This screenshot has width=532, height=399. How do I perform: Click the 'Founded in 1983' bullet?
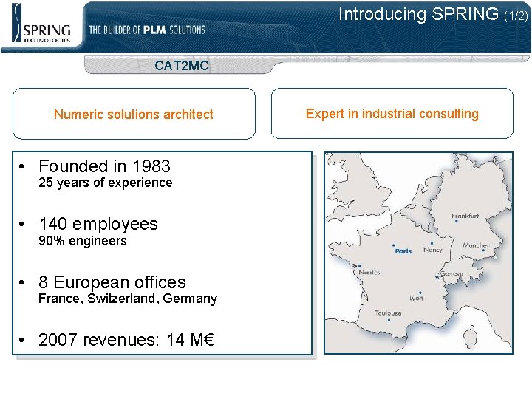(x=104, y=166)
